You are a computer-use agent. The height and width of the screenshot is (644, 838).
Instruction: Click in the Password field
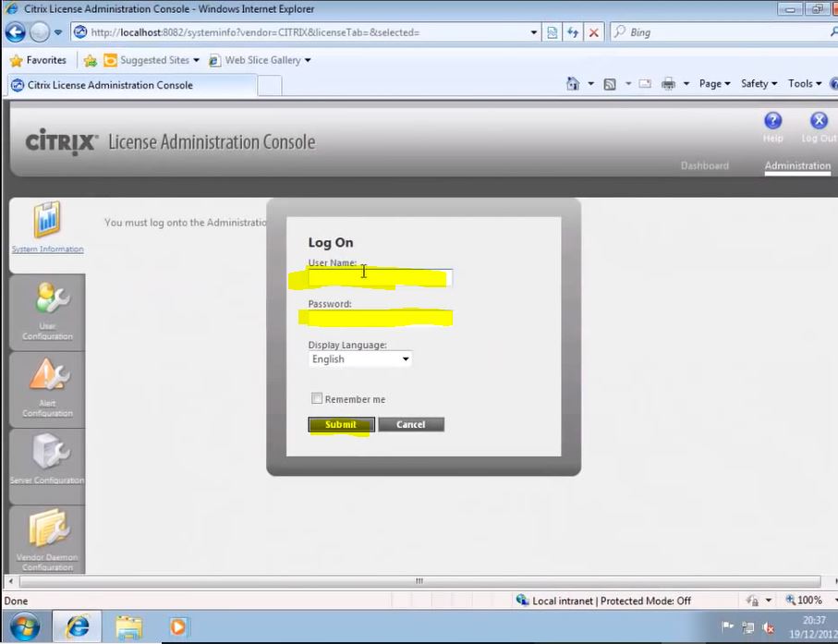click(x=380, y=318)
